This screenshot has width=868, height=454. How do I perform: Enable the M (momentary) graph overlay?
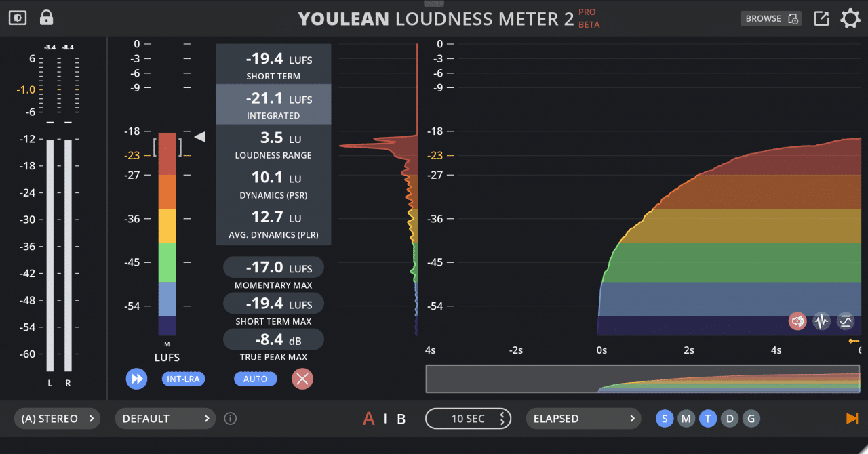tap(686, 418)
